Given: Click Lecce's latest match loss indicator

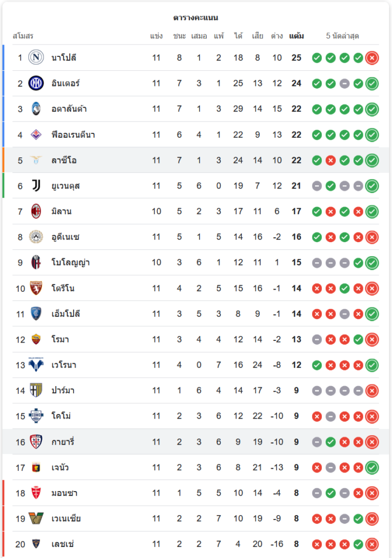Looking at the screenshot, I should pyautogui.click(x=372, y=544).
